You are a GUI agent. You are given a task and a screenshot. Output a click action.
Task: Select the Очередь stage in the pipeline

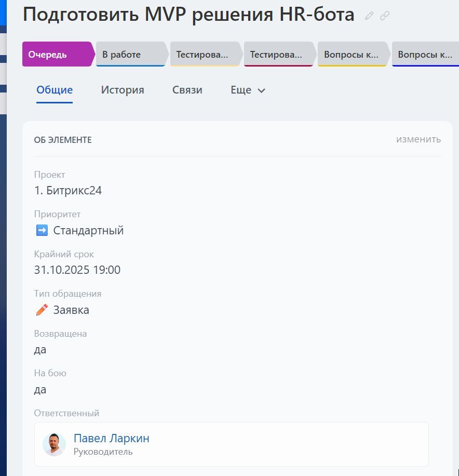point(56,54)
